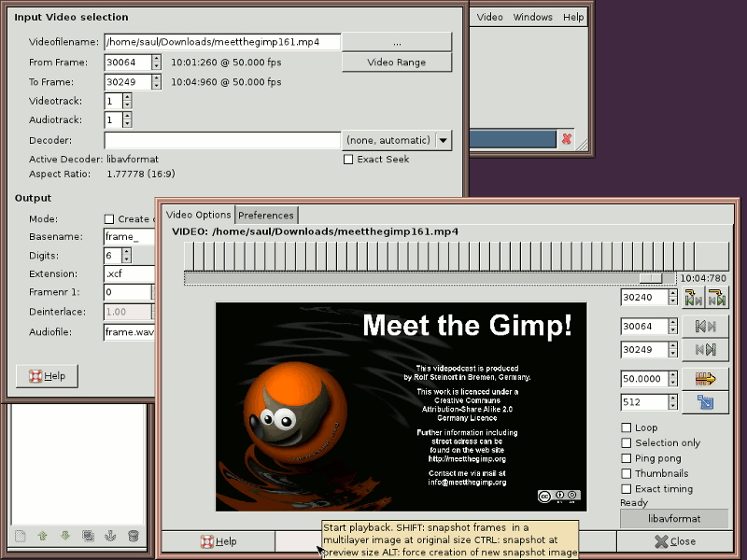Increase From Frame value with up arrow
The height and width of the screenshot is (560, 747).
pos(156,59)
